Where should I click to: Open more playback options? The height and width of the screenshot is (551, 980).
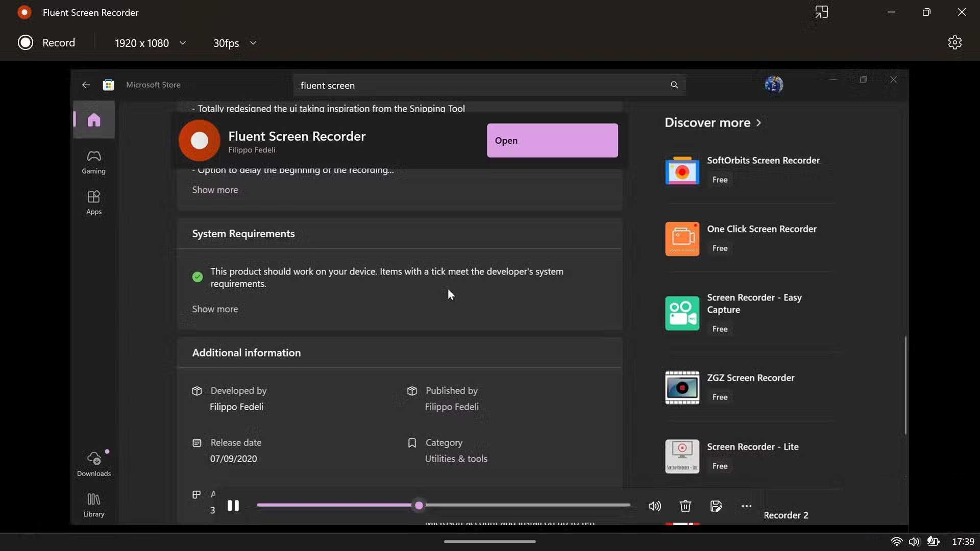(x=746, y=506)
